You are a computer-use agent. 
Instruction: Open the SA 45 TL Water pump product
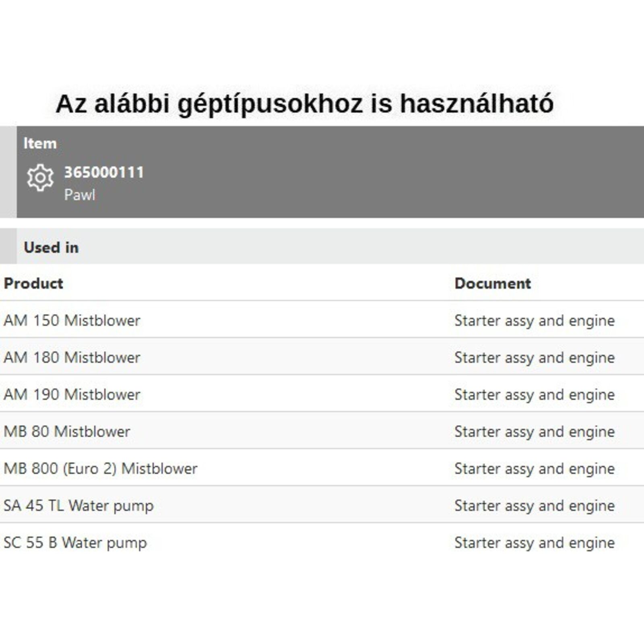(x=78, y=506)
